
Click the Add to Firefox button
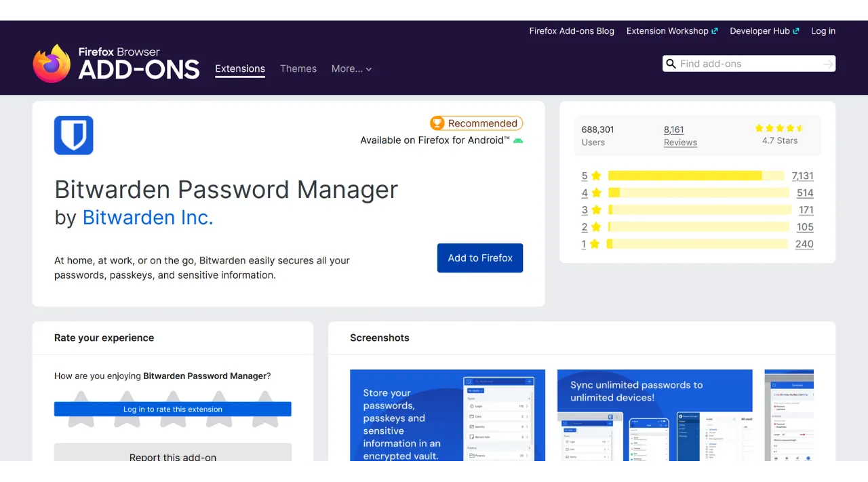[480, 258]
